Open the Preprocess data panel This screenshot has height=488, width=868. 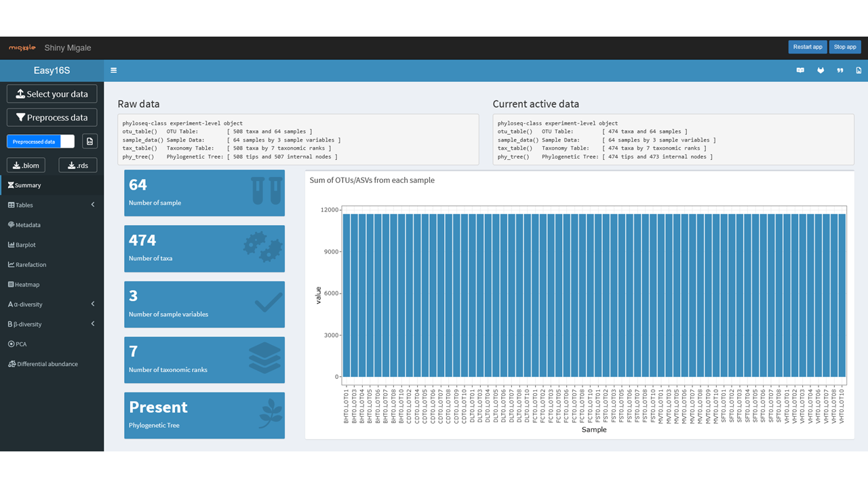[52, 117]
